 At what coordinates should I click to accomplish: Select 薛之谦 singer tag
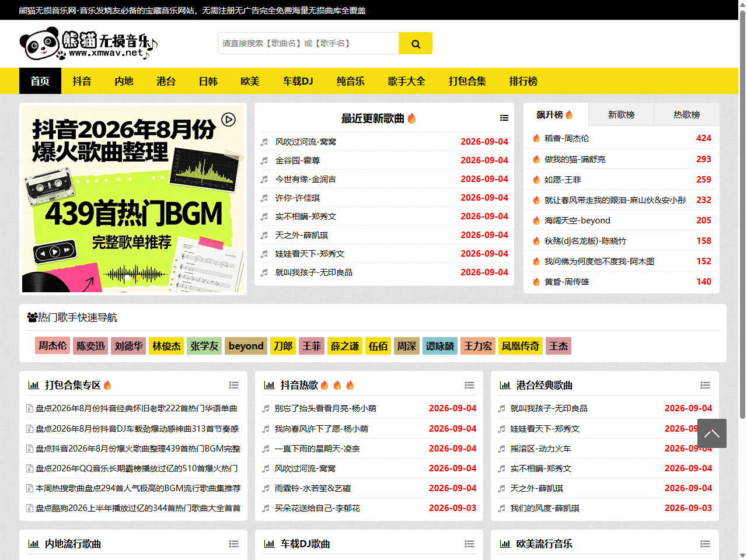[x=345, y=346]
